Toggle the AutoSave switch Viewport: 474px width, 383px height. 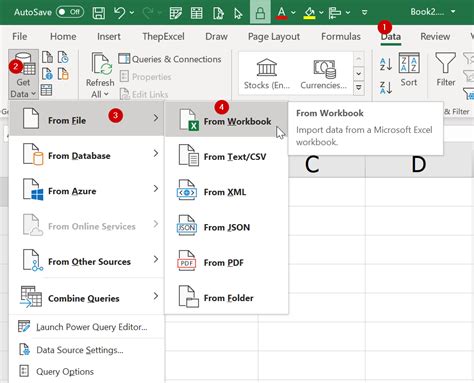(70, 12)
